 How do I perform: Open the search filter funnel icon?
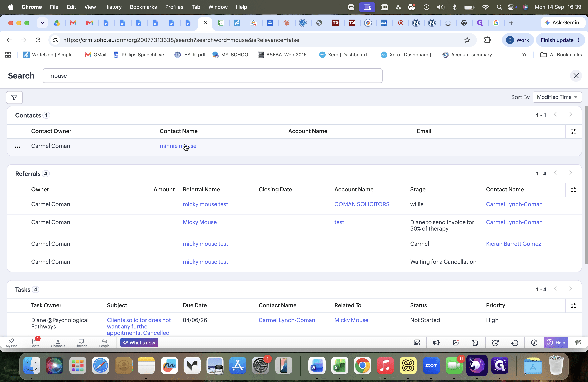point(14,97)
